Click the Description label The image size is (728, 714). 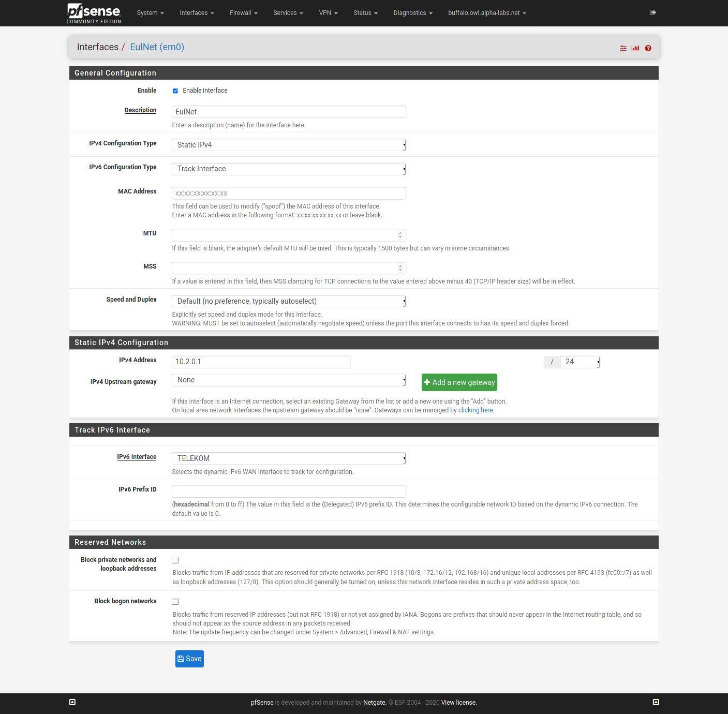(140, 110)
